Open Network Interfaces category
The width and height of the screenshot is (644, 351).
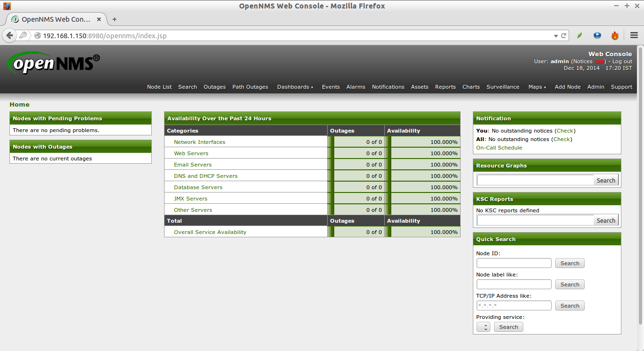199,142
